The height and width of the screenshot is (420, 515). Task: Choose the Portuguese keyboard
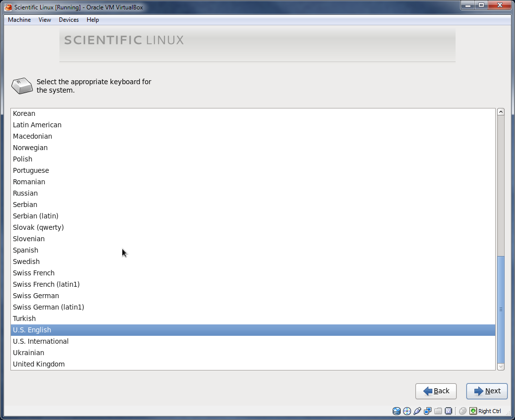tap(253, 170)
